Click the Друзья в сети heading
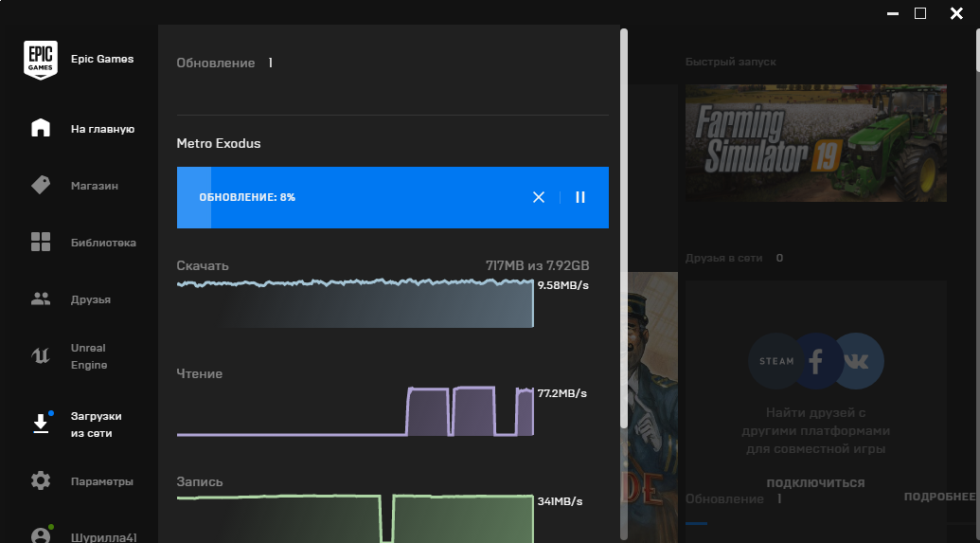Viewport: 980px width, 543px height. click(723, 258)
